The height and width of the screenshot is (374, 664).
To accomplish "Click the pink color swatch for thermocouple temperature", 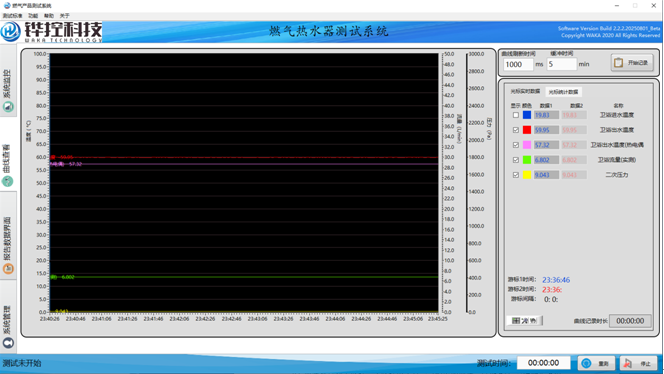I will point(527,145).
